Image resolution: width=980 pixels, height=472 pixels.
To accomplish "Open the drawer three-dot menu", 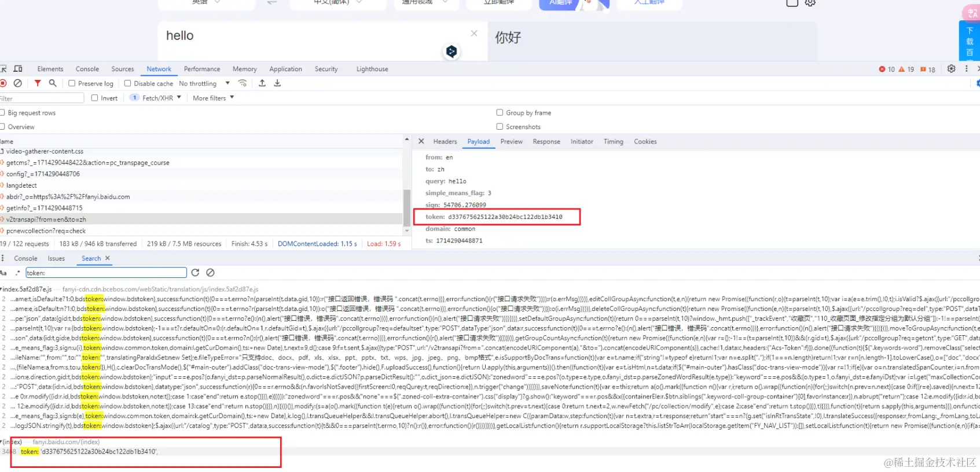I will 2,258.
